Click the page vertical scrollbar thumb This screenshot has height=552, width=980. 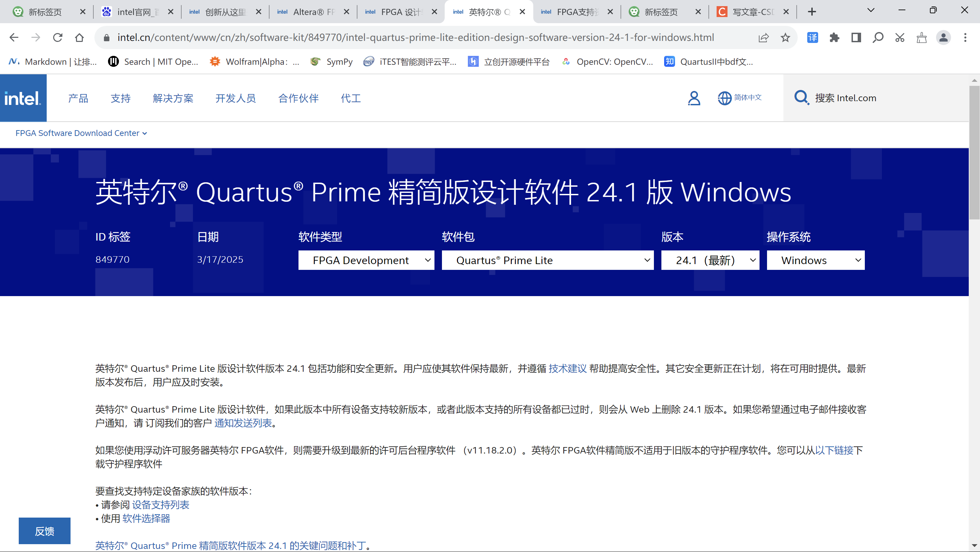pos(974,152)
